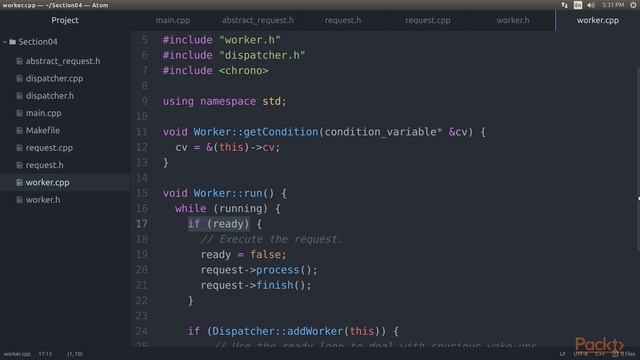Click line number 17 in the gutter
The height and width of the screenshot is (360, 640).
(142, 224)
